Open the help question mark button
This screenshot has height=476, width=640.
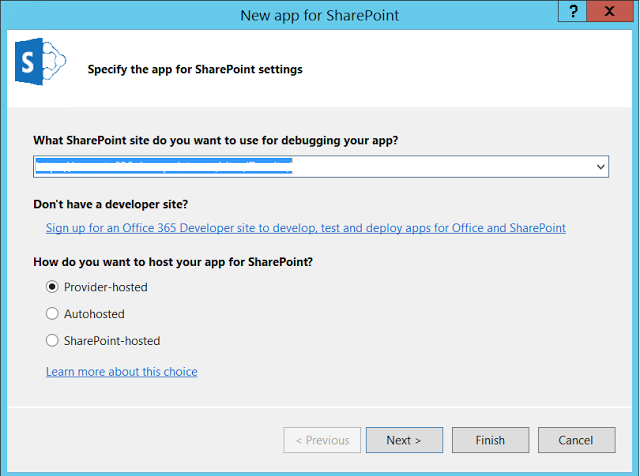[572, 11]
